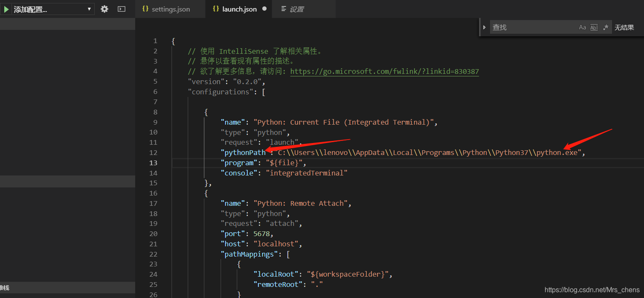Click the "host" key on line 21
Image resolution: width=644 pixels, height=298 pixels.
coord(233,244)
